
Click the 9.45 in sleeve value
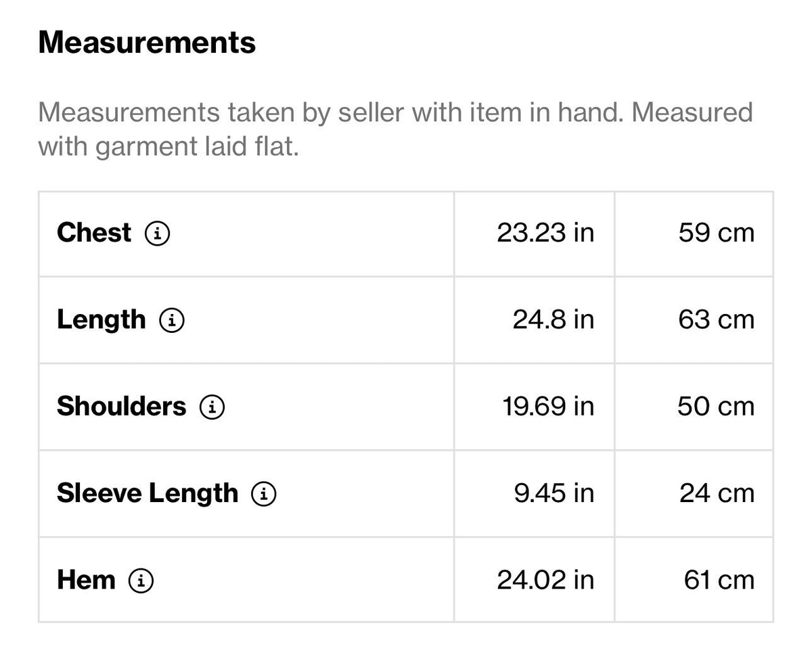tap(554, 493)
